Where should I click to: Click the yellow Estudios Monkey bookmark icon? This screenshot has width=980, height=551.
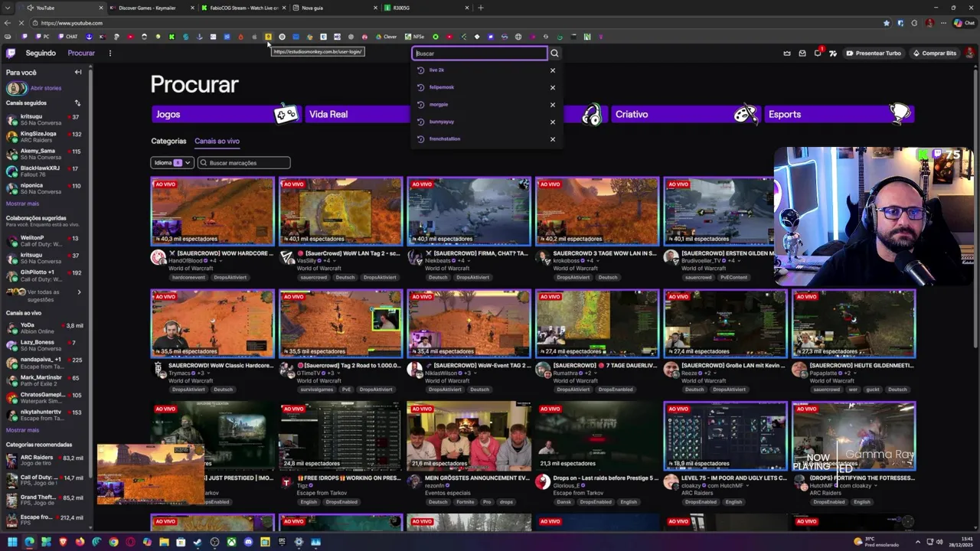point(268,37)
